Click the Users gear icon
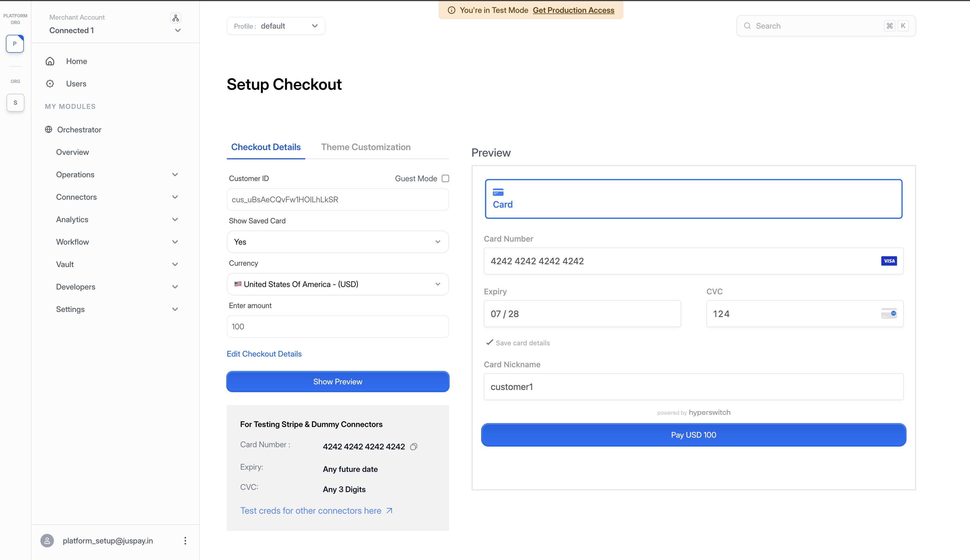Viewport: 970px width, 560px height. (x=50, y=83)
